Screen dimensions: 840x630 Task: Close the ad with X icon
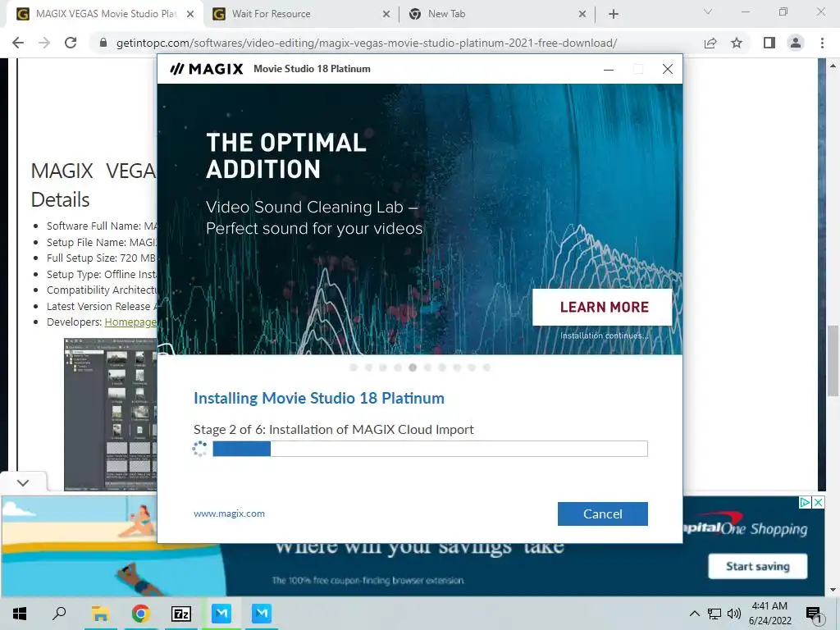point(818,503)
